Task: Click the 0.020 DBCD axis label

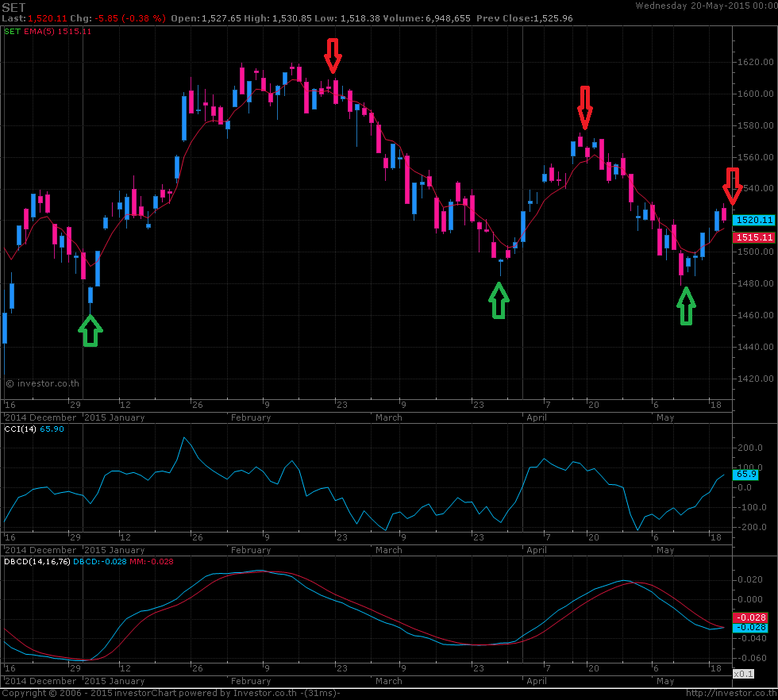Action: tap(750, 579)
